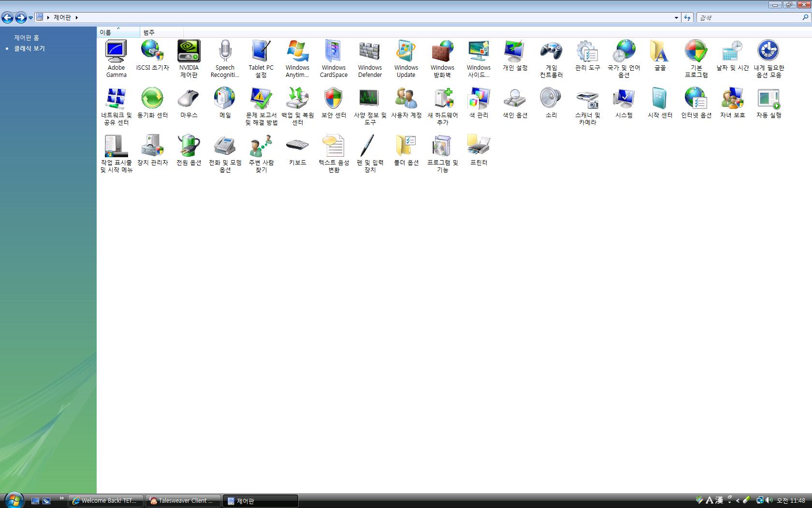Open 문제 보고서 및 해결 방법 icon

(x=261, y=99)
